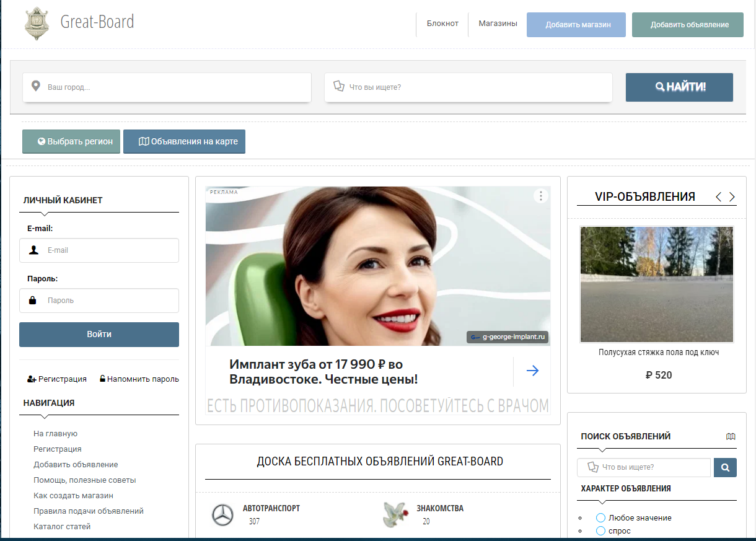This screenshot has height=541, width=756.
Task: Open the Знакомства category
Action: (440, 508)
